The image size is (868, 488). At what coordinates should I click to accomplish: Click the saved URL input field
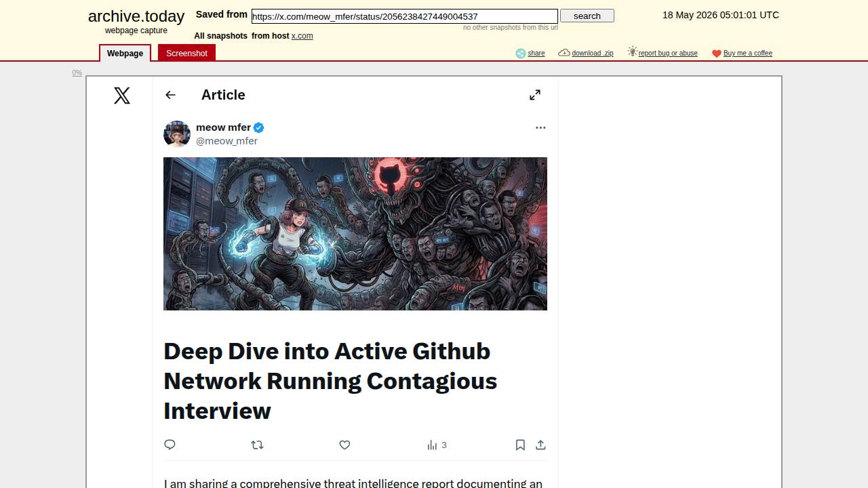point(405,16)
